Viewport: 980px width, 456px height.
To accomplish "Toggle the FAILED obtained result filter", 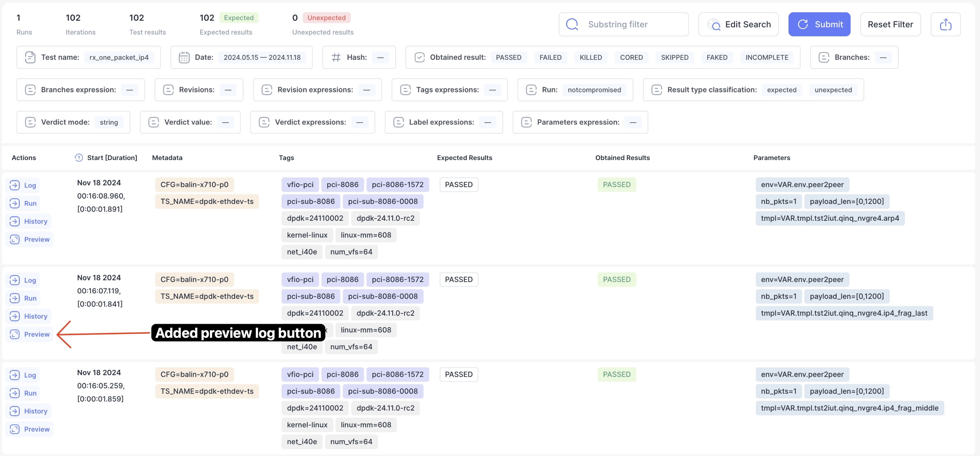I will point(550,58).
